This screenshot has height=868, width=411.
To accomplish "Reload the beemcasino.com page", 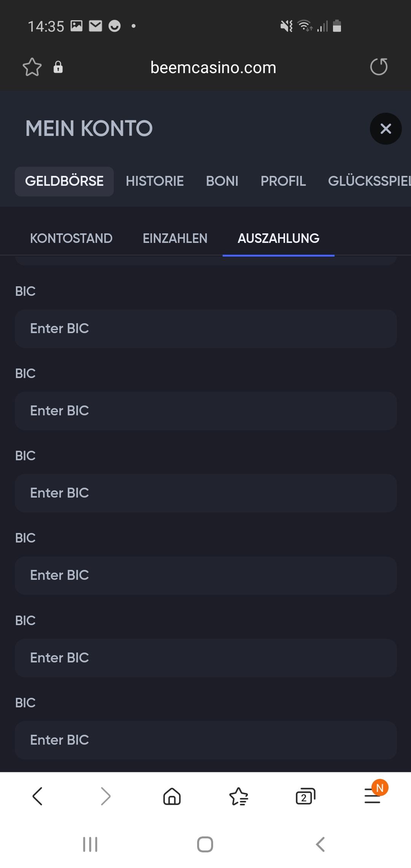I will click(x=379, y=67).
